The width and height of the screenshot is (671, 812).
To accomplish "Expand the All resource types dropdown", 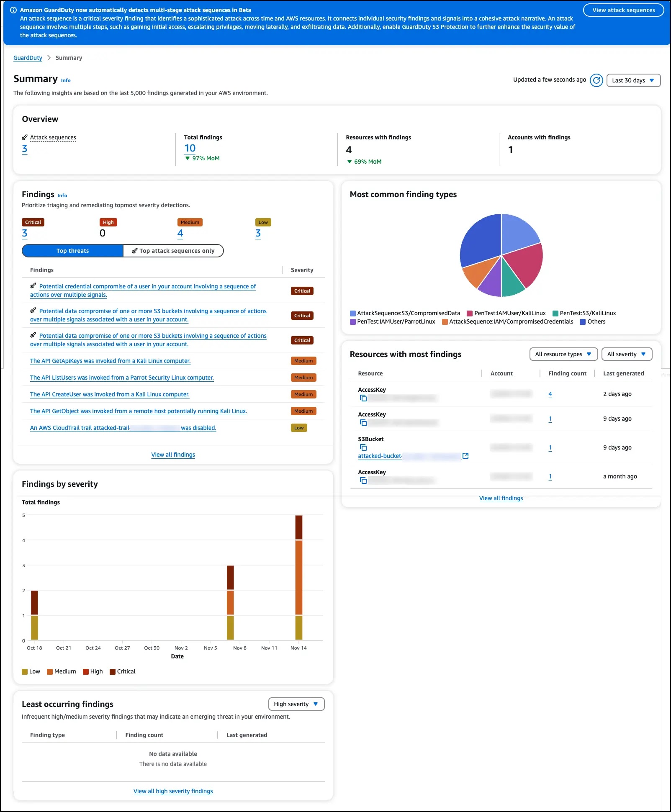I will [x=563, y=354].
